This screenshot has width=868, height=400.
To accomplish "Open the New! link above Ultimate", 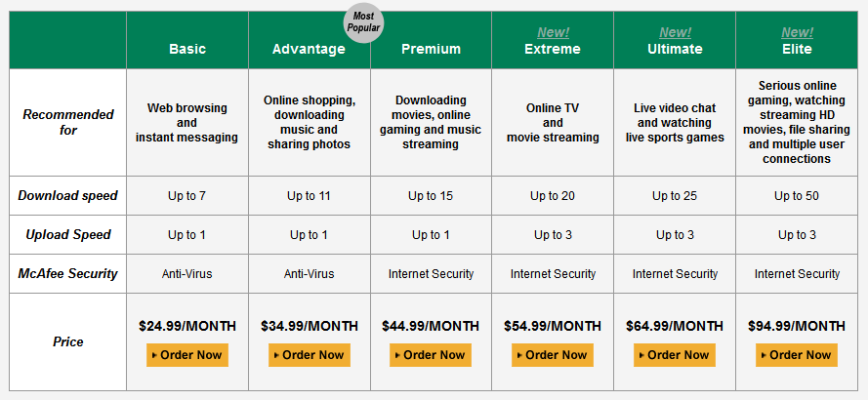I will (x=675, y=32).
